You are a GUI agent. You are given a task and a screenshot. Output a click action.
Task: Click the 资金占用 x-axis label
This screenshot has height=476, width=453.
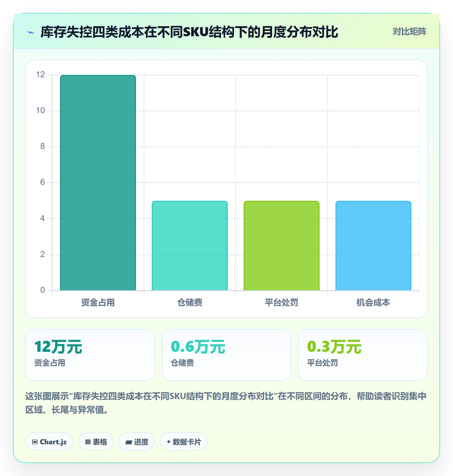point(98,302)
